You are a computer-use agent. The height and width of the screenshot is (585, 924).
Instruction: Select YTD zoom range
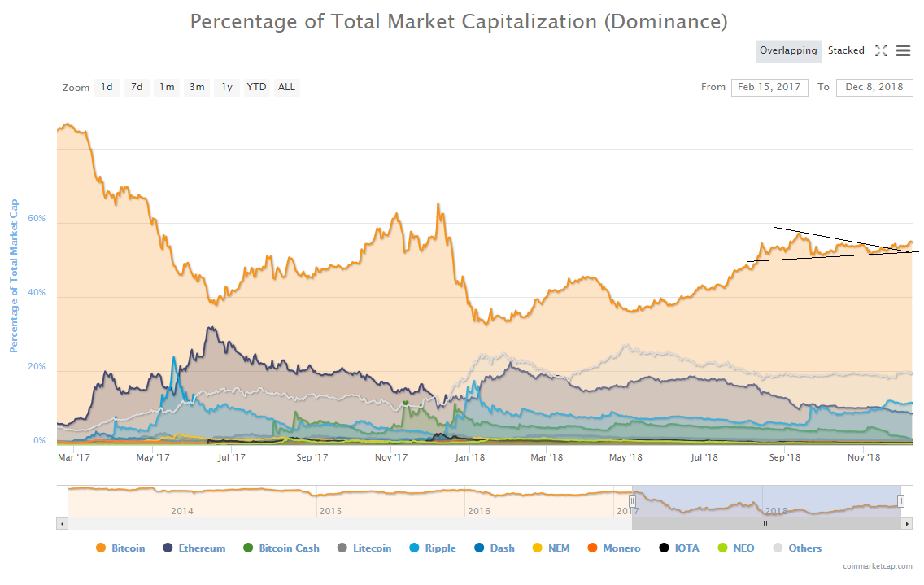click(x=256, y=87)
